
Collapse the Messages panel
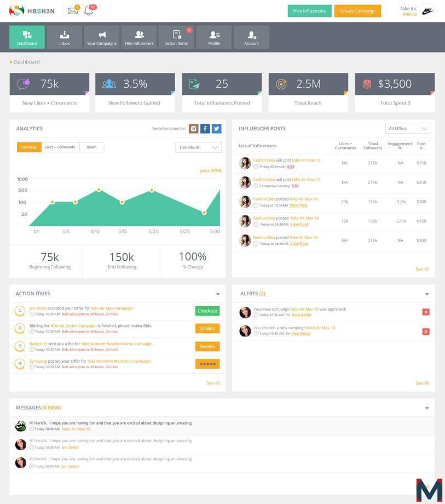point(427,408)
